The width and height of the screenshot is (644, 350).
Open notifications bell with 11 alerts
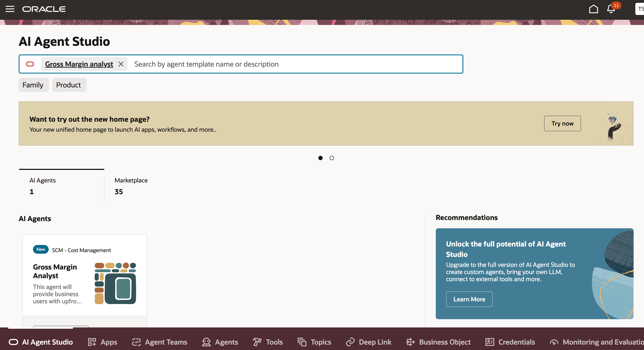pyautogui.click(x=611, y=9)
